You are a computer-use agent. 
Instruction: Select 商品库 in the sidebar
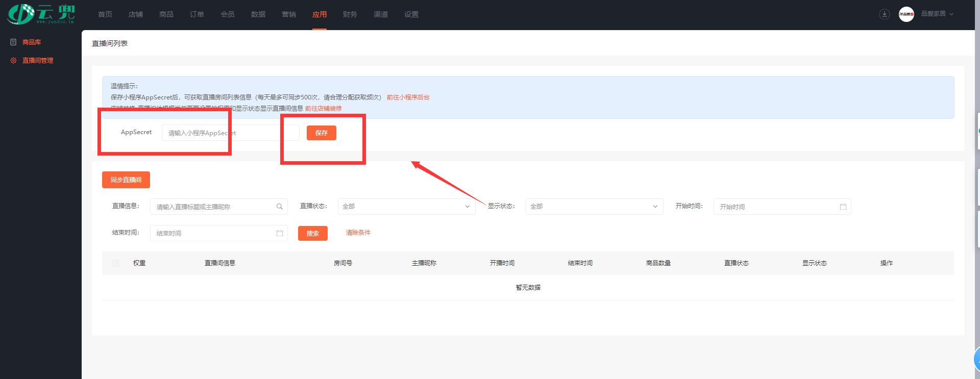[x=32, y=42]
